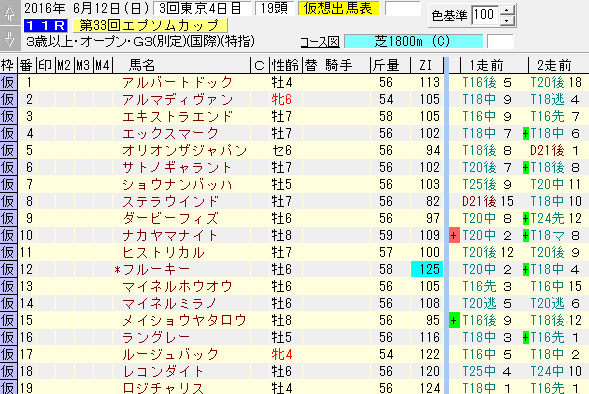Viewport: 589px width, 394px height.
Task: Select horse name ルージュバック
Action: (170, 355)
